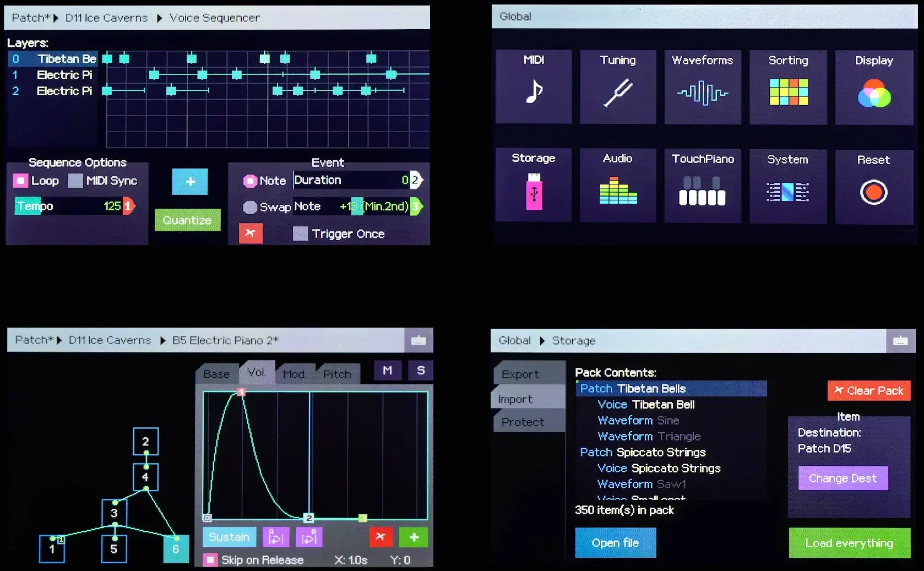Adjust the Tempo slider showing 125
This screenshot has width=924, height=571.
75,206
